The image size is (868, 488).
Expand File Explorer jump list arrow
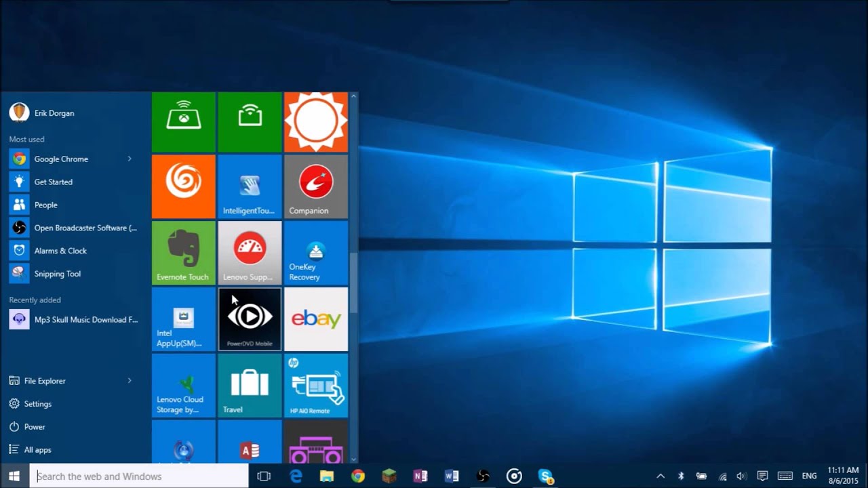(x=130, y=381)
